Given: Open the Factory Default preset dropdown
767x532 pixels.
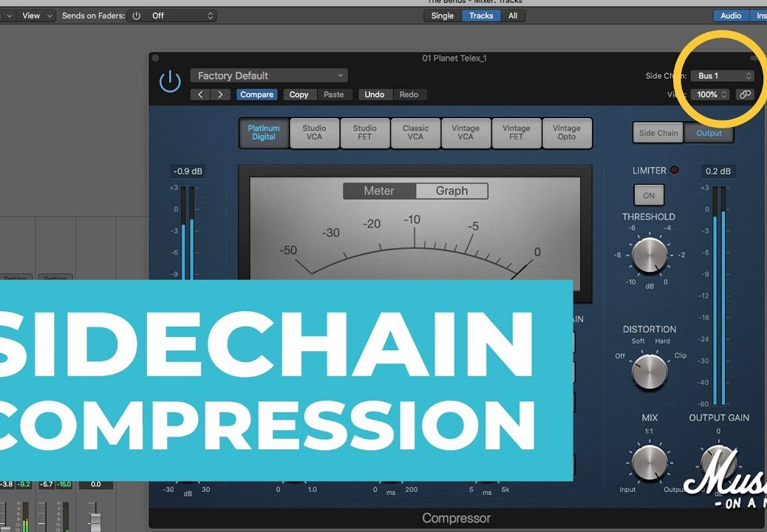Looking at the screenshot, I should (268, 76).
